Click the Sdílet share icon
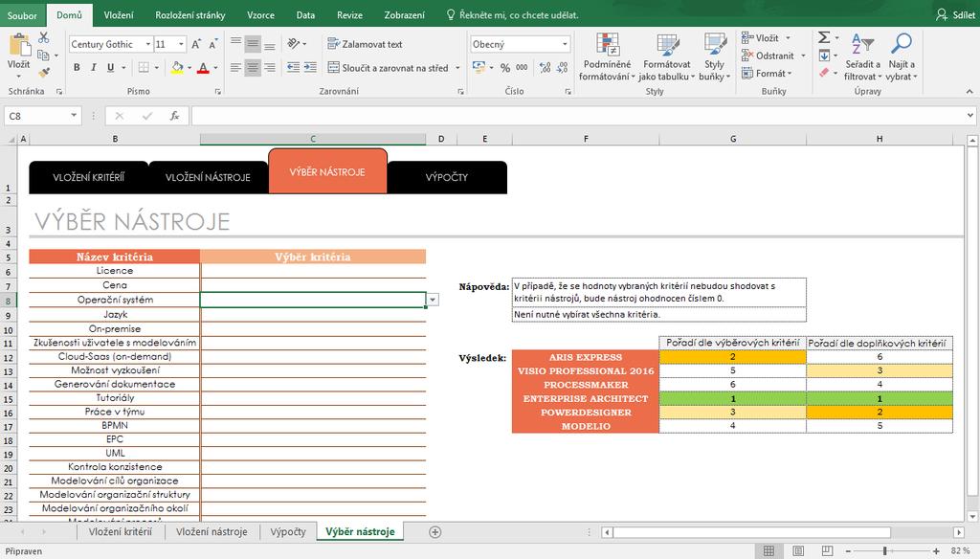 [942, 15]
